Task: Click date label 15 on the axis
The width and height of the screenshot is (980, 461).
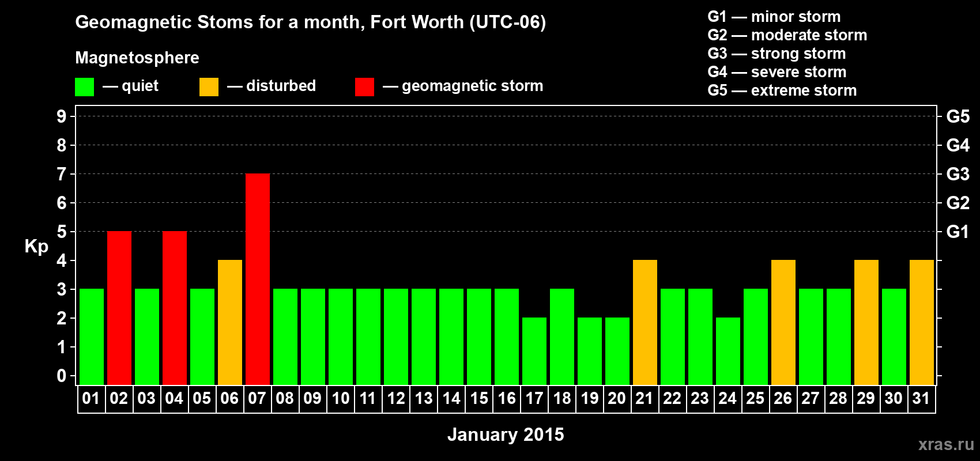Action: [479, 399]
